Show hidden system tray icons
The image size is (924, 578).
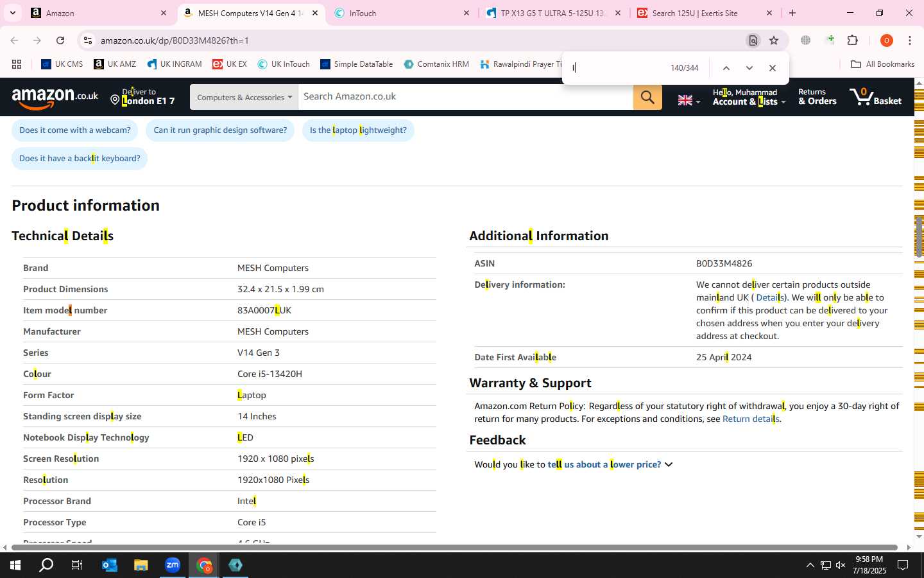point(810,565)
